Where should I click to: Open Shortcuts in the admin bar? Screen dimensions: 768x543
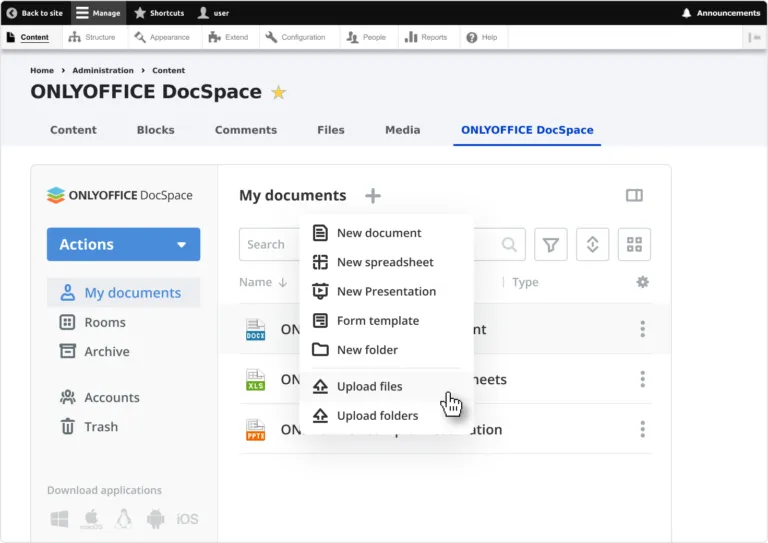[x=160, y=13]
